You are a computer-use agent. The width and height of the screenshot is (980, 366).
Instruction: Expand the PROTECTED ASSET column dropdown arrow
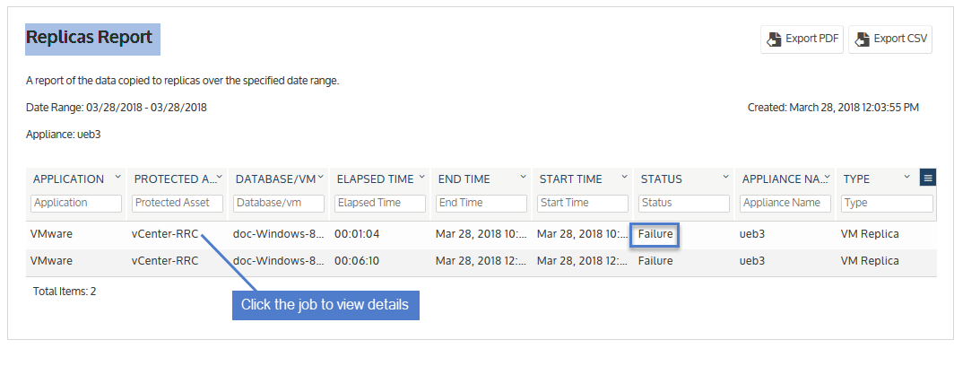(x=220, y=177)
